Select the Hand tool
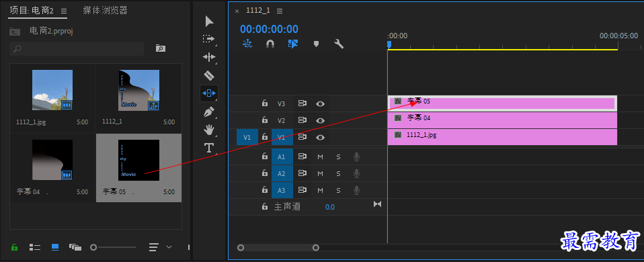This screenshot has height=262, width=644. coord(209,130)
